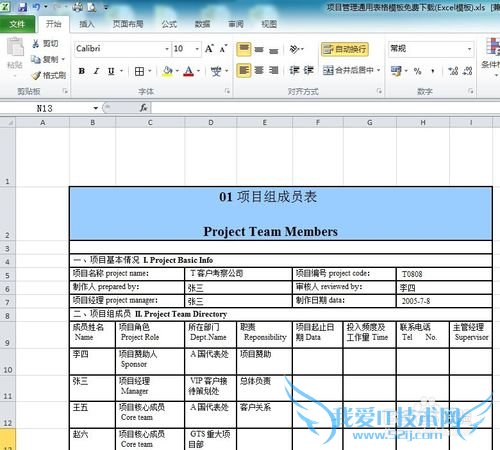Click the 格式刷 (Format Painter) button
Screen dimensions: 500x450
point(49,76)
